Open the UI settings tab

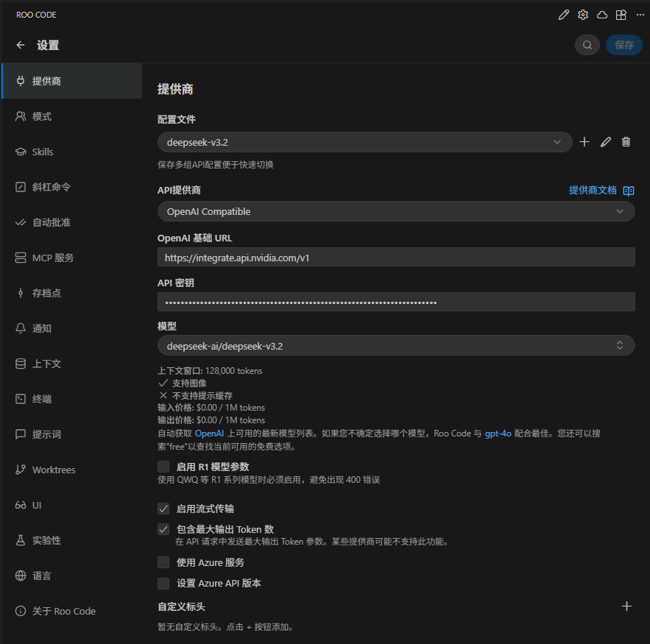click(x=71, y=505)
